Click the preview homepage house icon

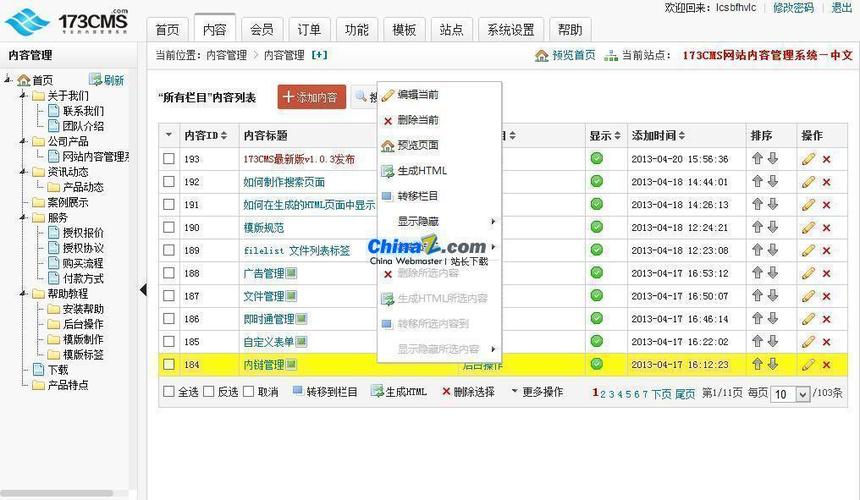(x=541, y=56)
